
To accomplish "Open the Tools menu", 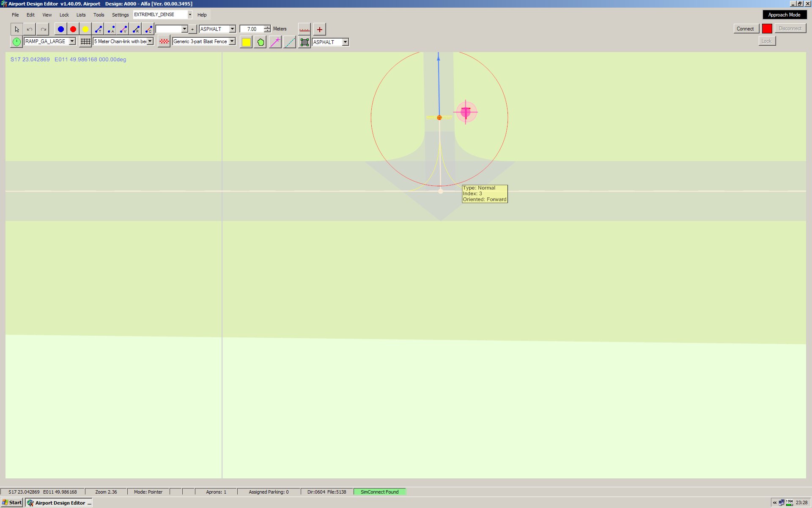I will tap(99, 15).
